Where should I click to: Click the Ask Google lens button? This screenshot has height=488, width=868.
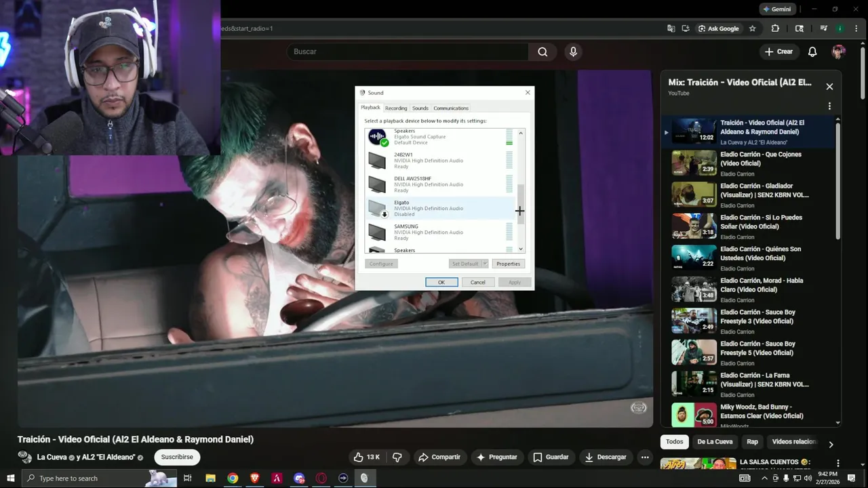tap(718, 28)
